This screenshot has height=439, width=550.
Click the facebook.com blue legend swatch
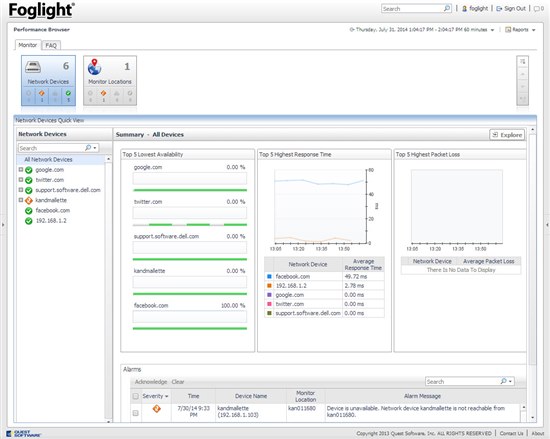269,277
